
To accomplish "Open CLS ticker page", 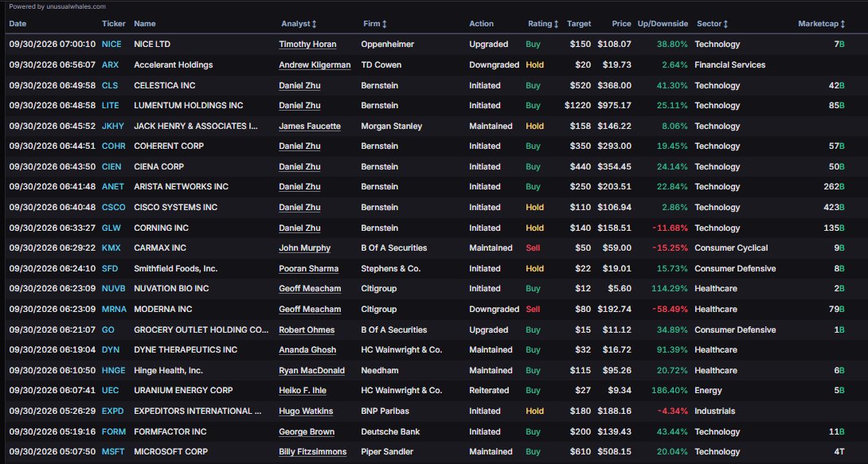I will point(110,85).
